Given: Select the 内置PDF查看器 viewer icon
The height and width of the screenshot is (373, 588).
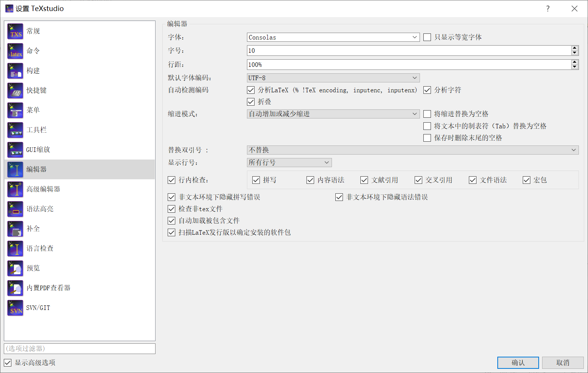Looking at the screenshot, I should (x=15, y=288).
